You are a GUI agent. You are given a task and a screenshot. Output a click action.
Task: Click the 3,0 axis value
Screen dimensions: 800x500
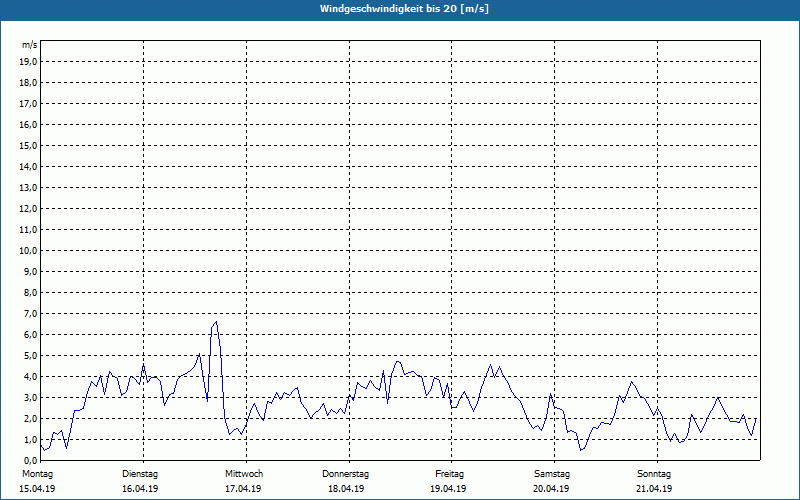[31, 397]
